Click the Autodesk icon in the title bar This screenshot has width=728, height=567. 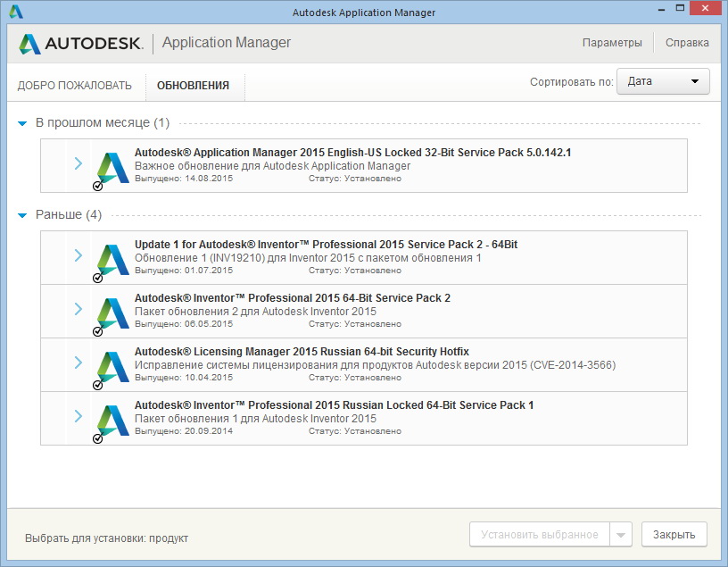point(16,12)
